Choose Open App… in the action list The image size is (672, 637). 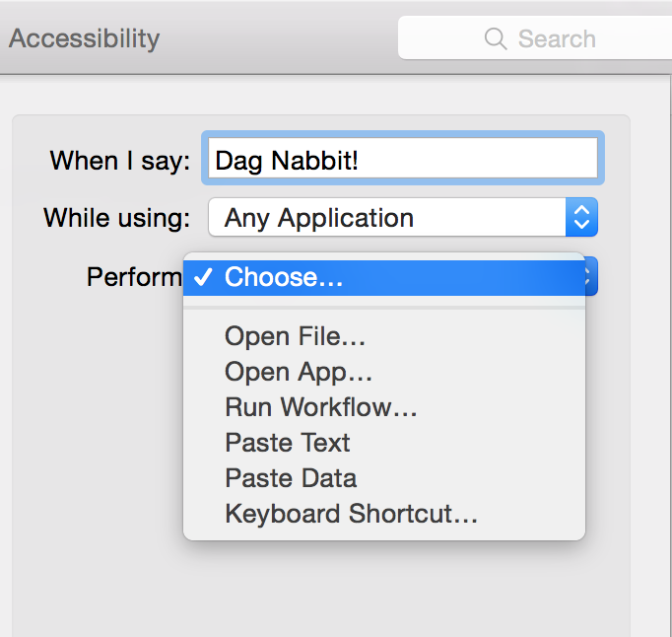click(x=299, y=372)
